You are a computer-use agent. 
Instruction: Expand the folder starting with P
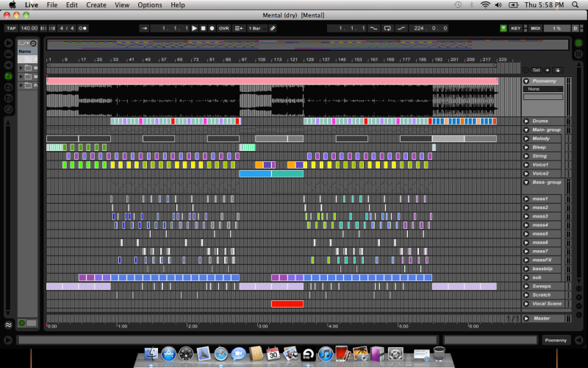[x=21, y=85]
